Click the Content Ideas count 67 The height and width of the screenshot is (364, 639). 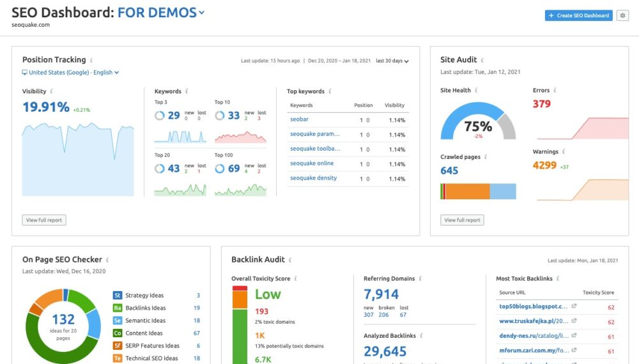coord(196,333)
